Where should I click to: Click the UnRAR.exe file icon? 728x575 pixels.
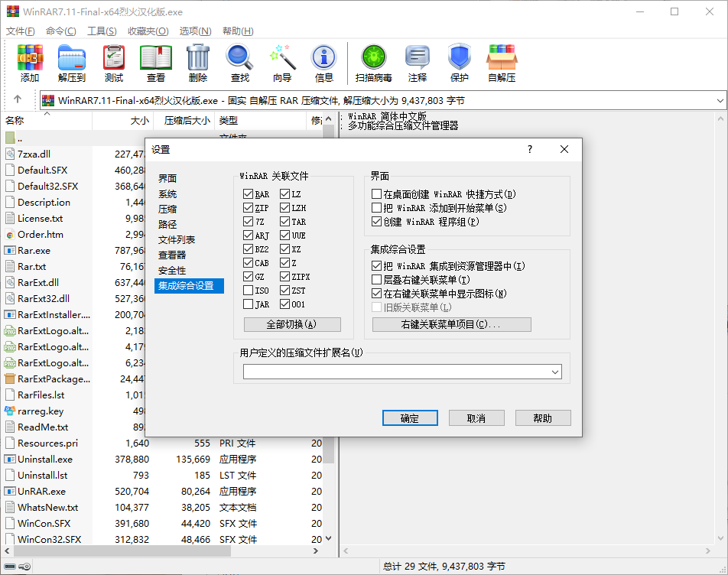[10, 491]
